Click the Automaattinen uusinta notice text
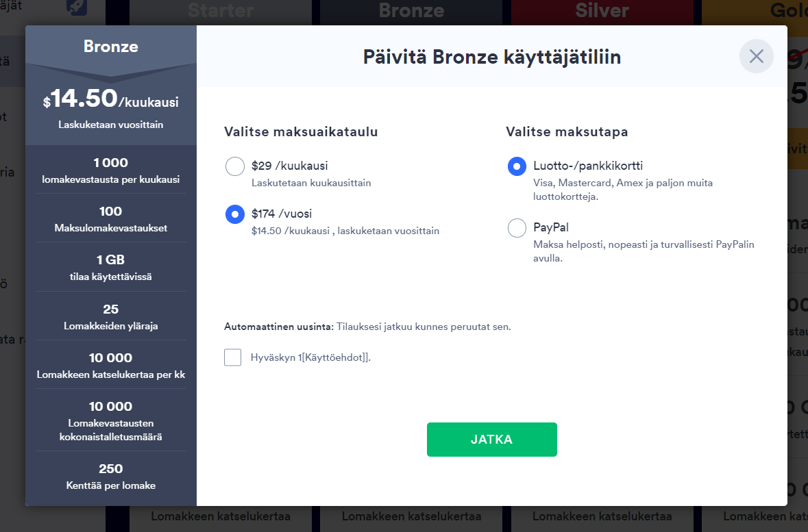 (367, 327)
